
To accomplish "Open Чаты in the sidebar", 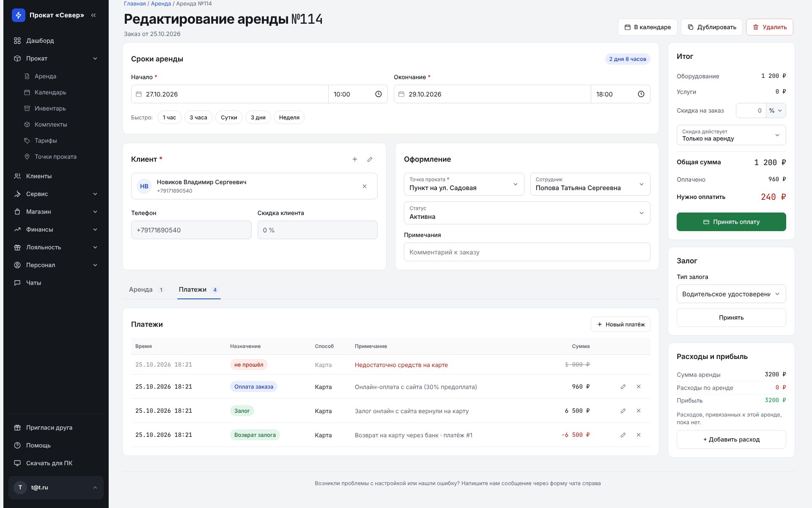I will tap(56, 283).
